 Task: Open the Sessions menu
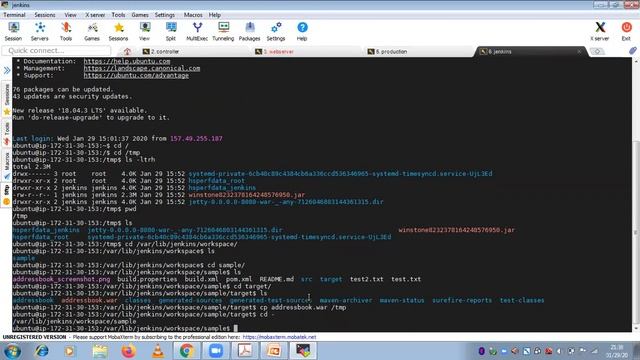click(44, 15)
